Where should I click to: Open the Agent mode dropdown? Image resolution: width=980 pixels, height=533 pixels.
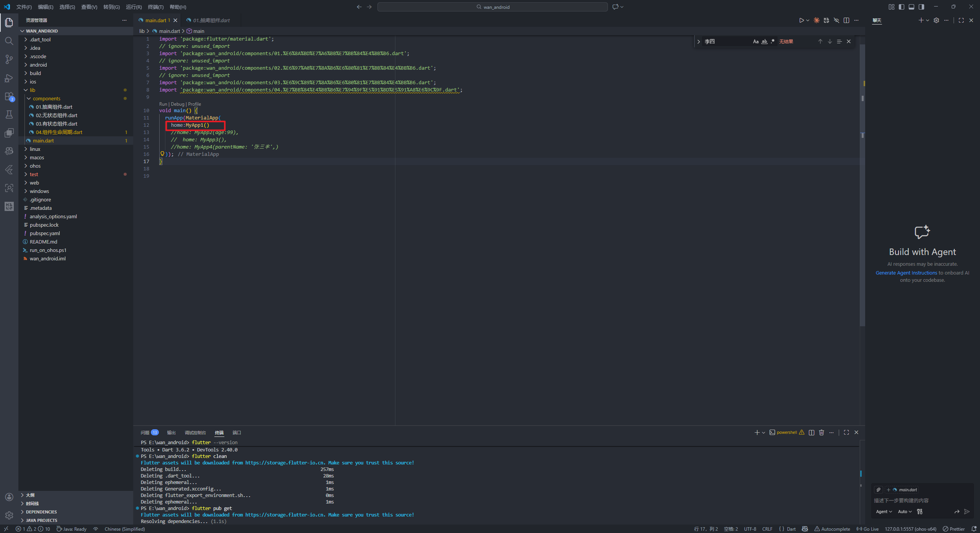[x=884, y=512]
